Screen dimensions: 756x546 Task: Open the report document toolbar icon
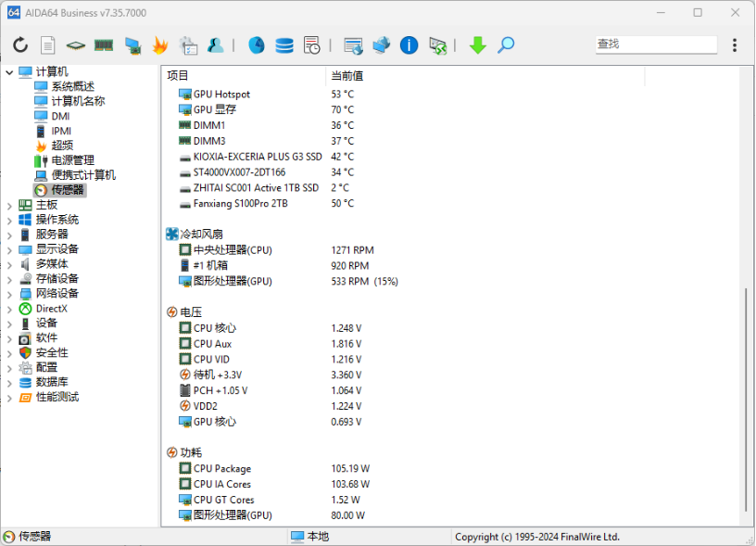pyautogui.click(x=48, y=45)
